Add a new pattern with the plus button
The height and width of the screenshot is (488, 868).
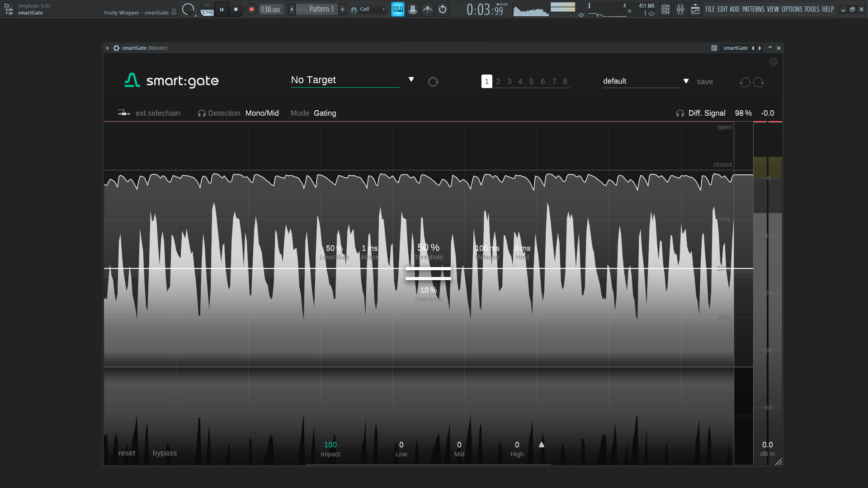pos(343,9)
